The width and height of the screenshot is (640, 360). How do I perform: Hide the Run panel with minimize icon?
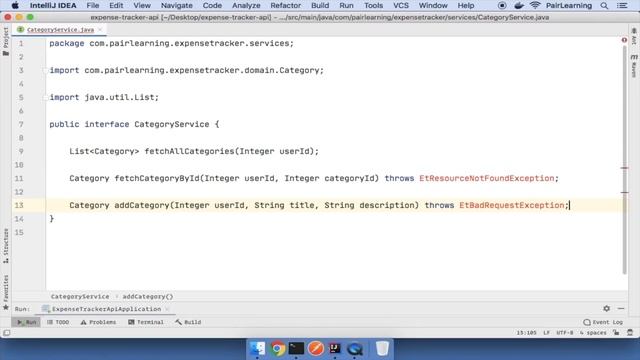621,309
